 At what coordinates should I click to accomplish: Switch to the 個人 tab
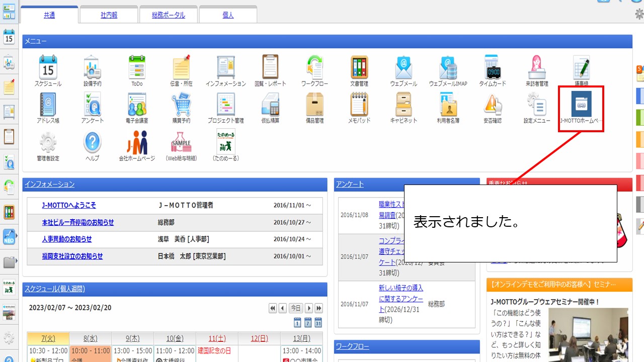pyautogui.click(x=229, y=15)
